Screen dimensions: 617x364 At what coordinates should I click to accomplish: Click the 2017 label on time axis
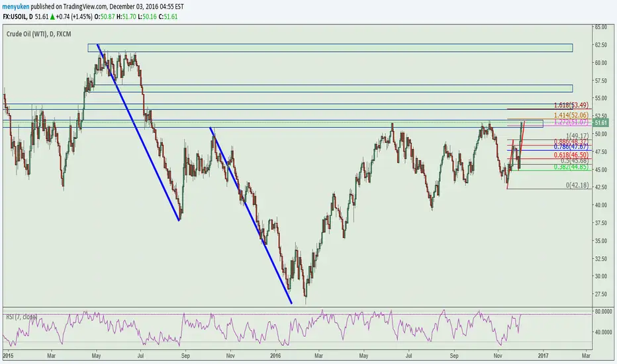(x=543, y=356)
